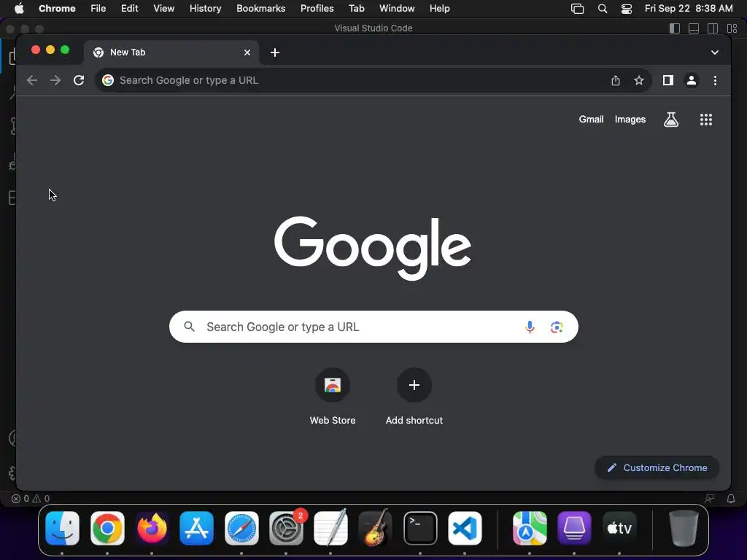Open the Chrome three-dot menu
Image resolution: width=747 pixels, height=560 pixels.
(715, 80)
